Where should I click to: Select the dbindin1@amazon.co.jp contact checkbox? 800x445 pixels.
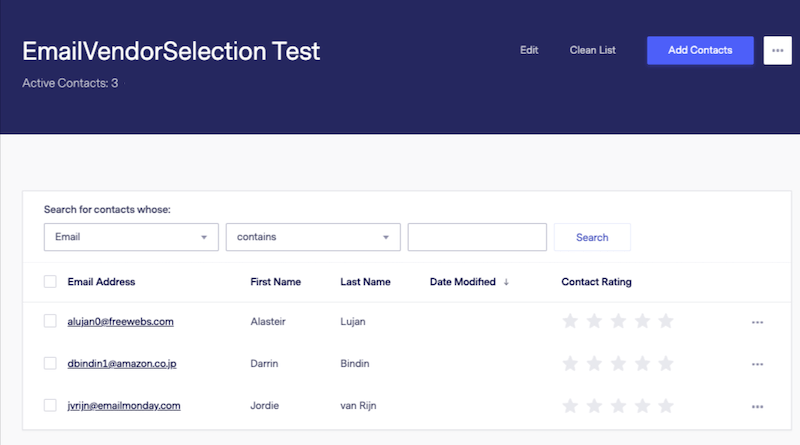click(50, 363)
